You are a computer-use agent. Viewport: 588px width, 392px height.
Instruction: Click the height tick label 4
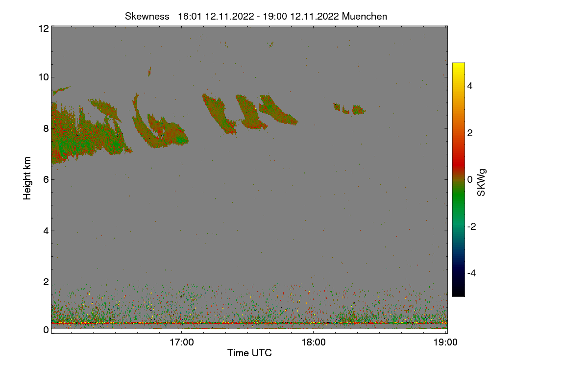[46, 231]
